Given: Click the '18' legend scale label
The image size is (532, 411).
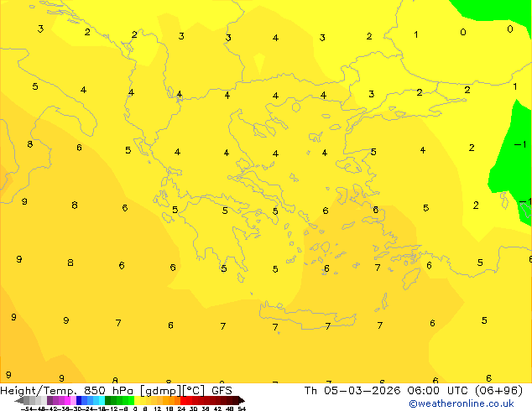Looking at the screenshot, I should pos(170,409).
